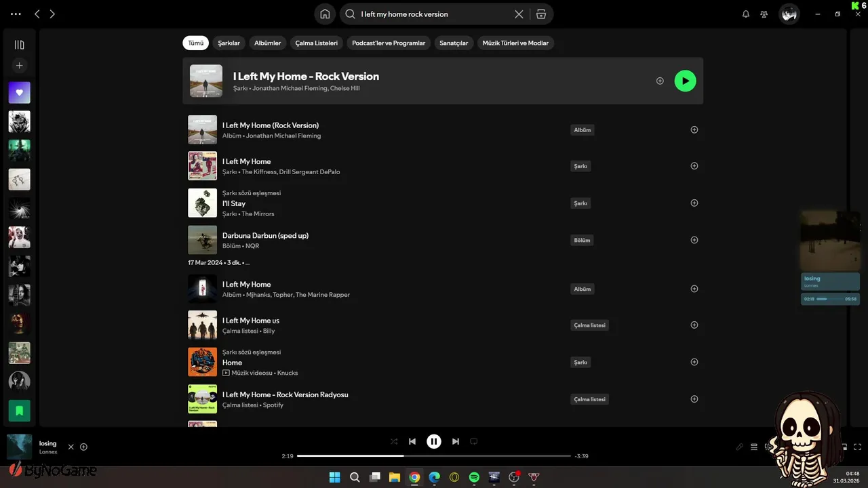Open Your Episodes green bookmark
Image resolution: width=868 pixels, height=488 pixels.
[19, 410]
